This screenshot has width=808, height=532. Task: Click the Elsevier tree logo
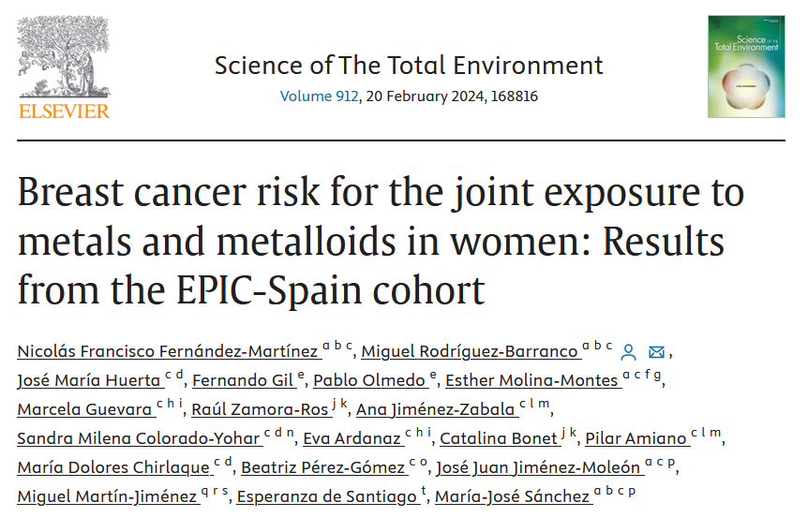tap(64, 58)
